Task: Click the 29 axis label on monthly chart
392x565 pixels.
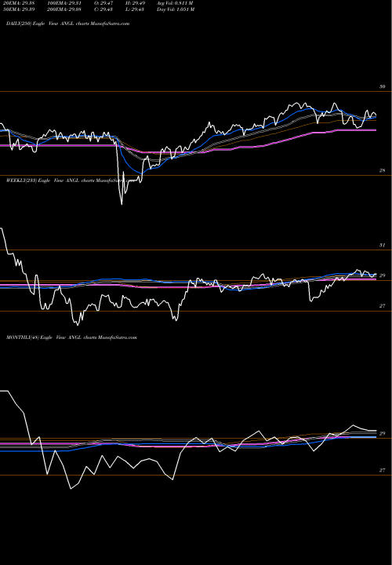Action: [x=383, y=433]
